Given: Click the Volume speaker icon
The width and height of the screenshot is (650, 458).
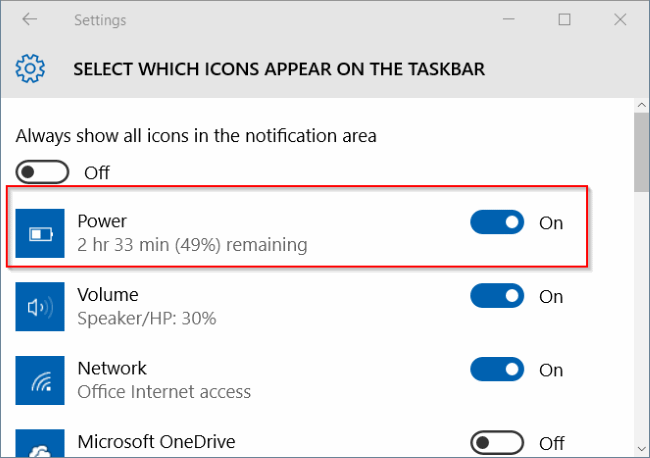Looking at the screenshot, I should [41, 308].
